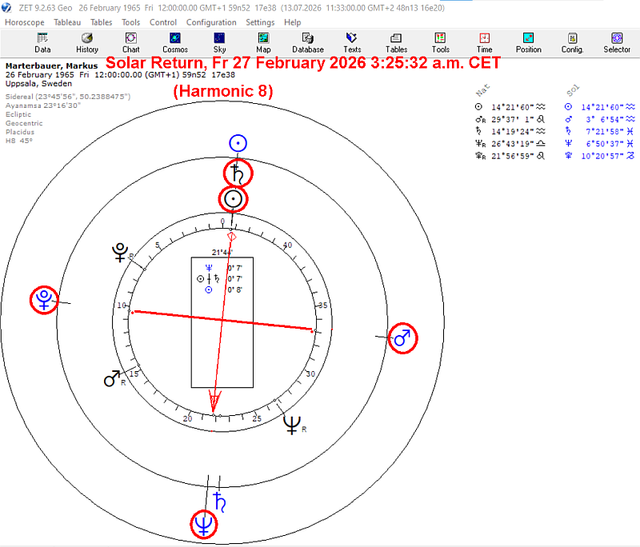
Task: Click the H8 45° harmonic label
Action: (19, 141)
